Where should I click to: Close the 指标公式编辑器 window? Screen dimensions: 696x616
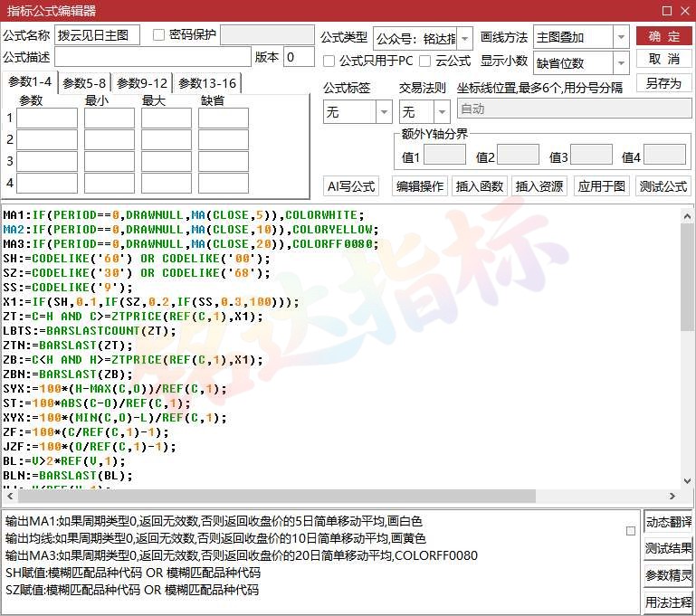(x=685, y=11)
